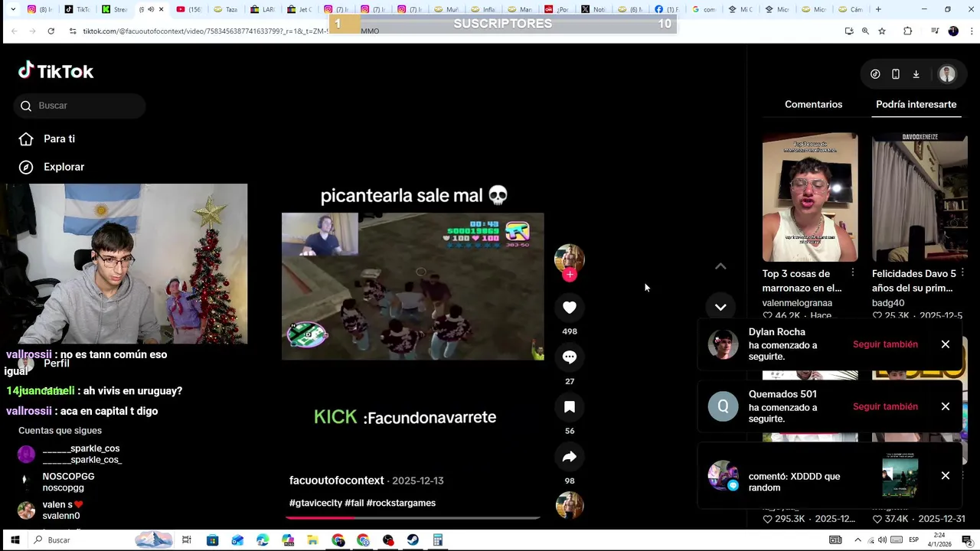Open volume control in system tray

click(x=882, y=540)
